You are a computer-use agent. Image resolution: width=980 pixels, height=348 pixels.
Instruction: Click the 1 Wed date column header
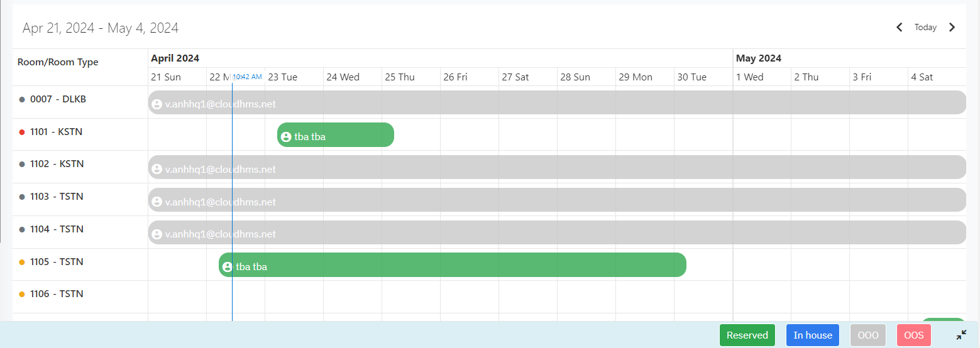(x=749, y=77)
